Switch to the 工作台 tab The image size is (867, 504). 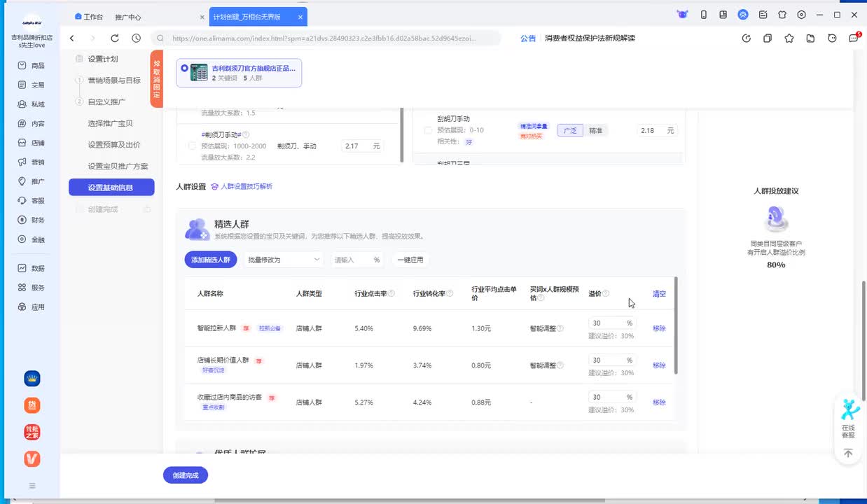coord(89,17)
